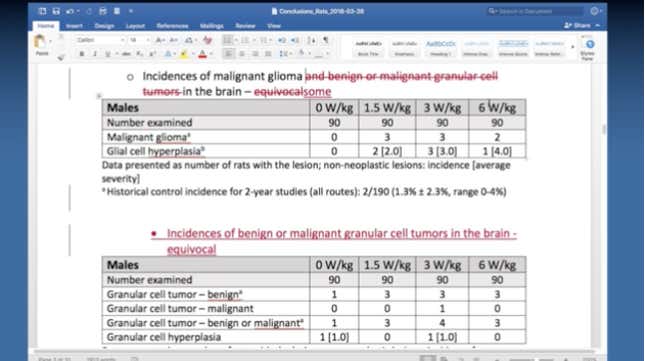Click the Print icon in quick access toolbar
The image size is (645, 361).
click(x=103, y=11)
